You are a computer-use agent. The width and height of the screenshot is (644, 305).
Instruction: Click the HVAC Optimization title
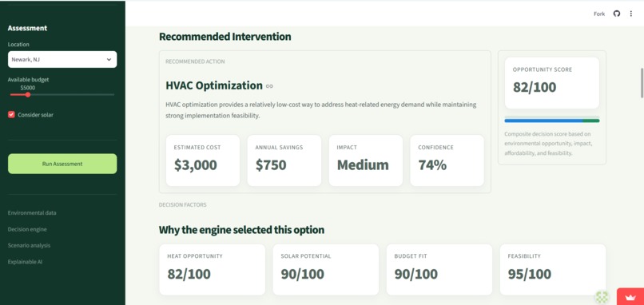214,85
